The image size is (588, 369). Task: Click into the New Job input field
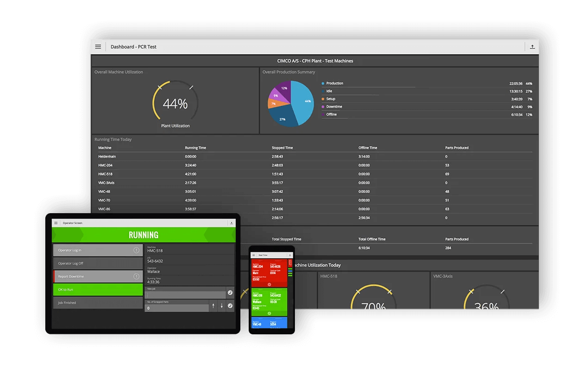pyautogui.click(x=185, y=294)
